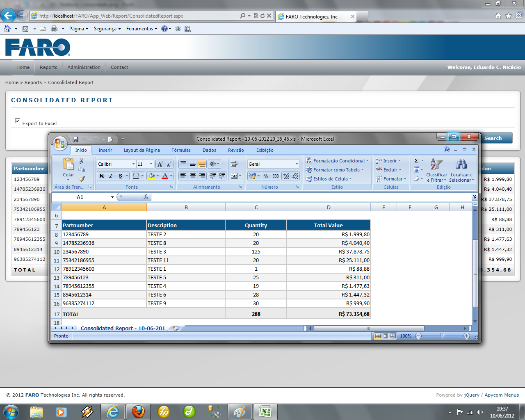Click the print preview icon in Excel quick access toolbar
This screenshot has height=420, width=525.
coord(111,139)
